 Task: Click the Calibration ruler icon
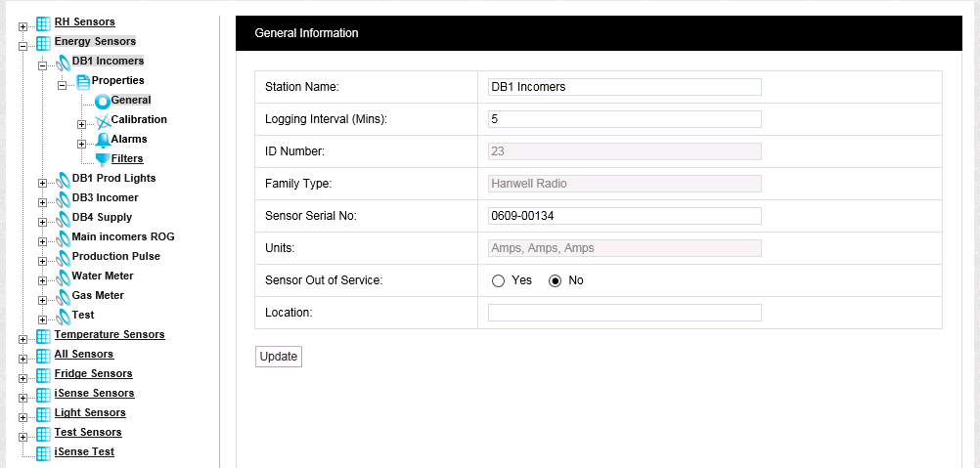[103, 120]
